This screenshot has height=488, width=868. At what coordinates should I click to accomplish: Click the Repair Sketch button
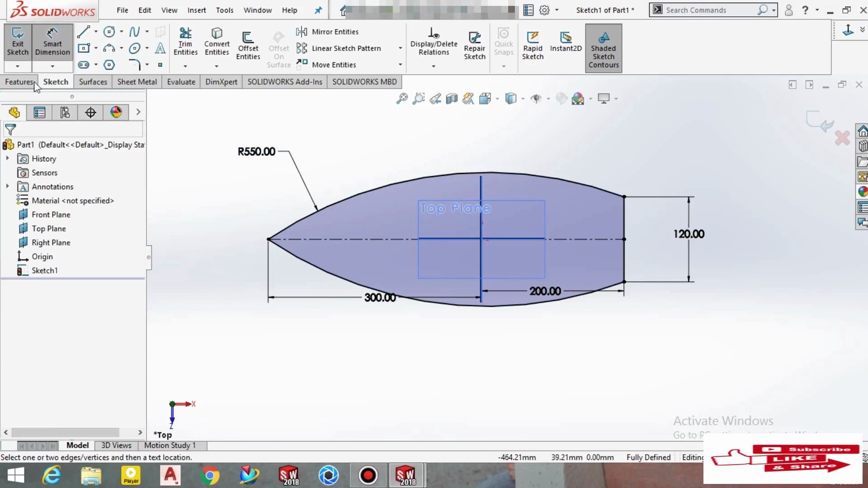(474, 43)
